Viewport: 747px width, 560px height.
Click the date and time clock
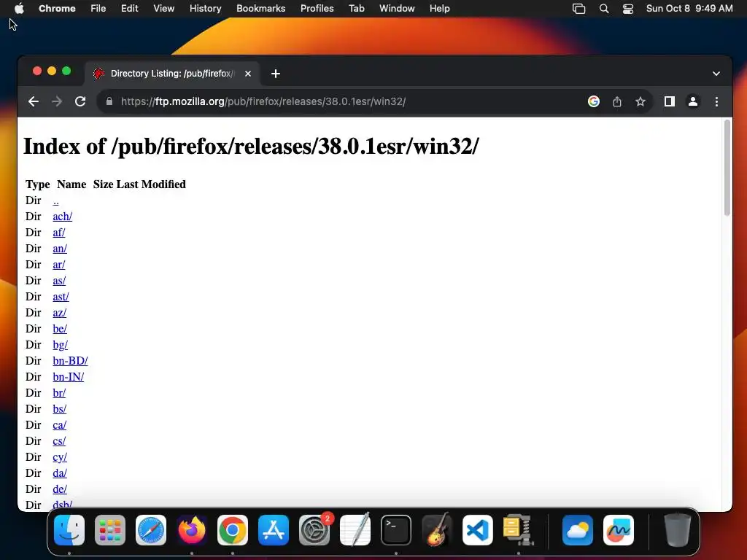pos(689,9)
